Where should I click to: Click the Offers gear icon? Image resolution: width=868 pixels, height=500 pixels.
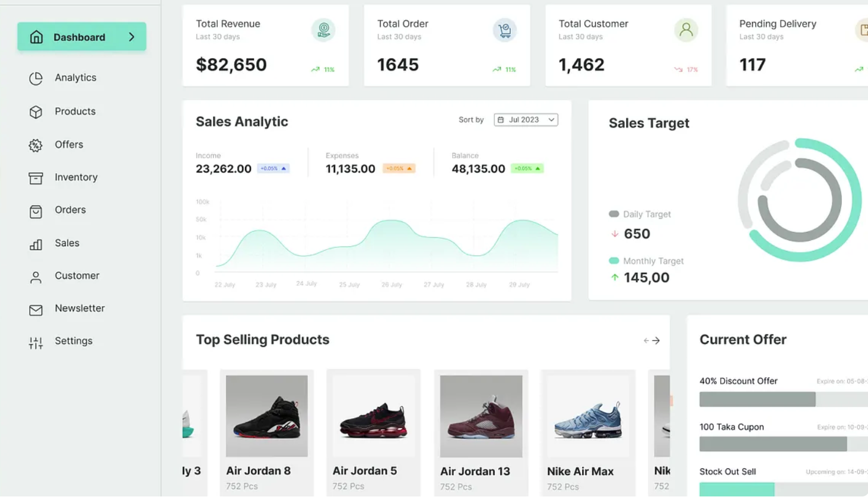tap(36, 144)
